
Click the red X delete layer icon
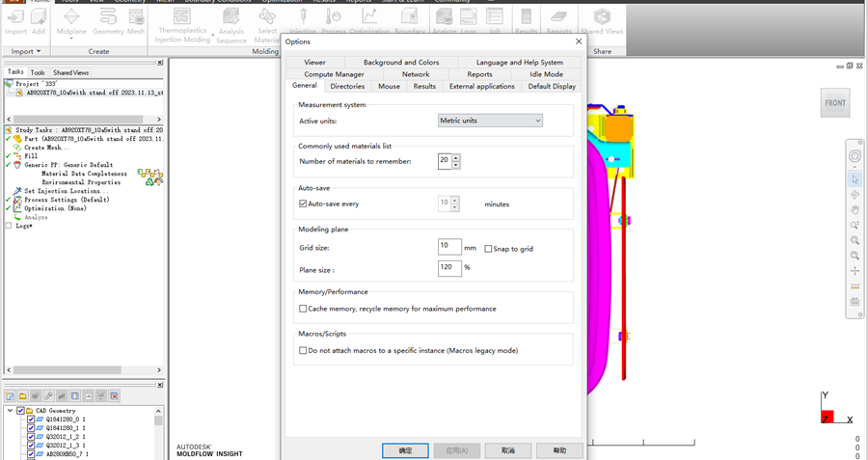coord(114,395)
